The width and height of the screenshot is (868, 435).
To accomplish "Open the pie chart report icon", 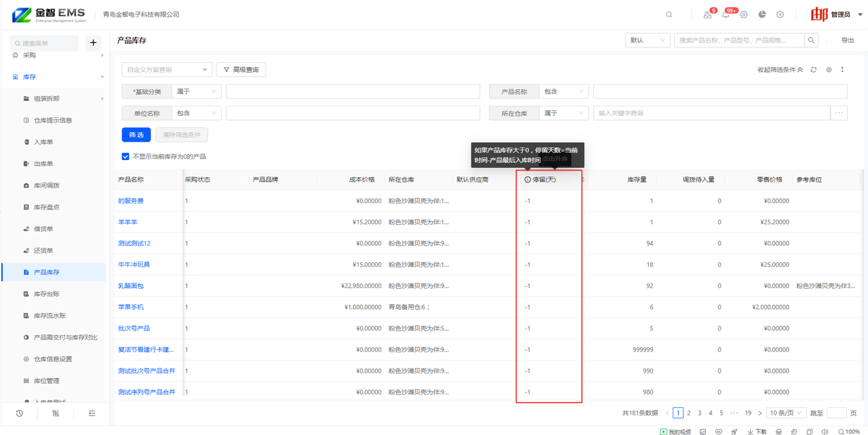I will click(762, 14).
